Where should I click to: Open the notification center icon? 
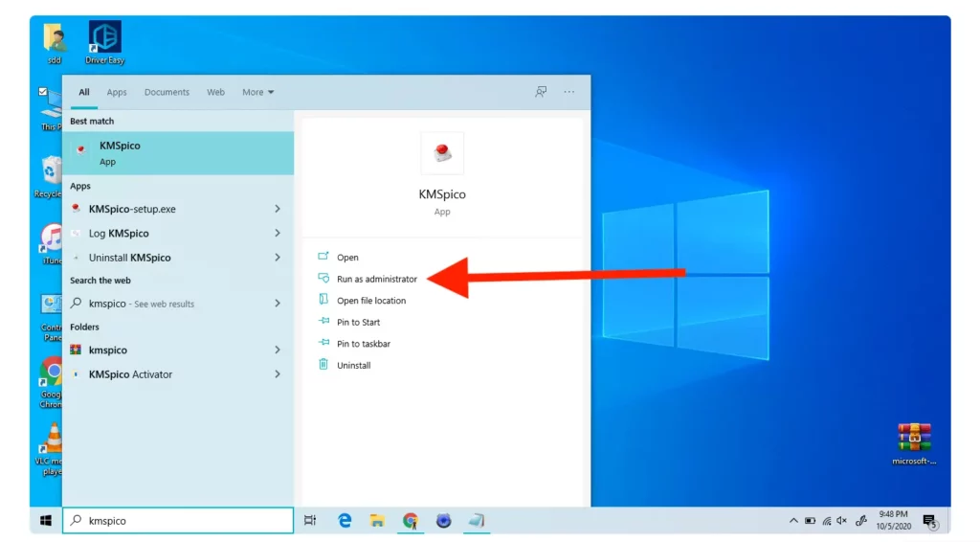(x=928, y=520)
